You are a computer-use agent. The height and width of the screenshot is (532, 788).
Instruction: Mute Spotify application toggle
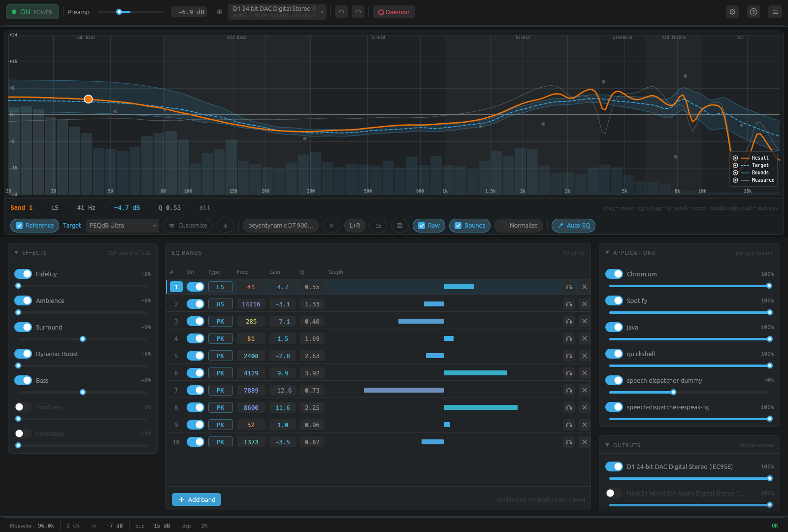tap(614, 300)
